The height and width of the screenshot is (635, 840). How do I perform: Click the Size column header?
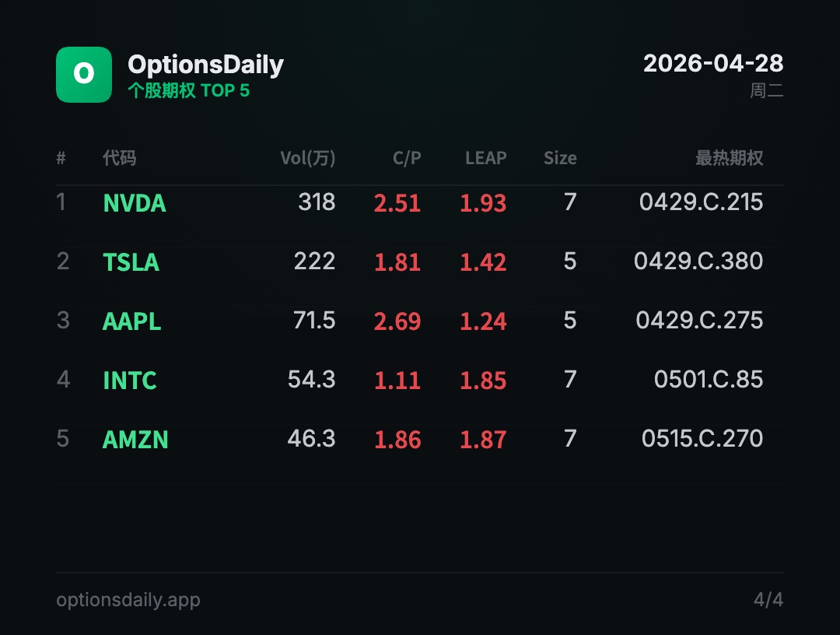[560, 158]
